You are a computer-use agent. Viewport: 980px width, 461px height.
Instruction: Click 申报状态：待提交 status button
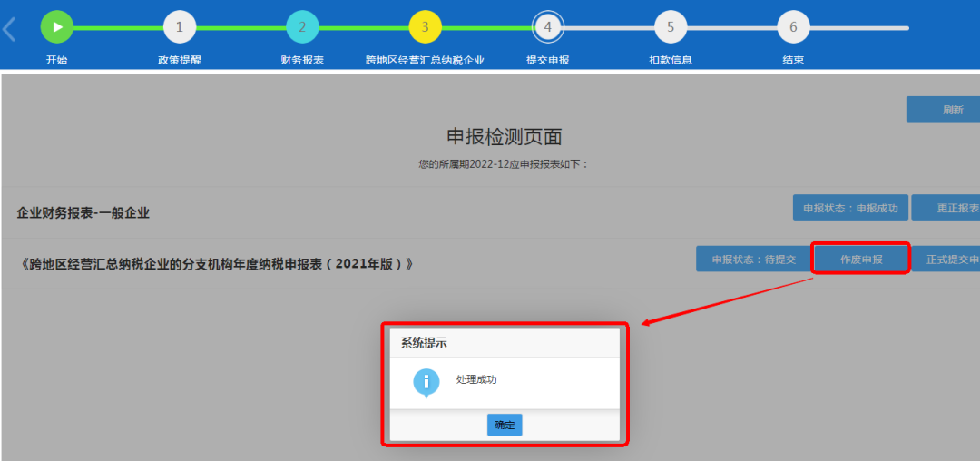pyautogui.click(x=752, y=260)
